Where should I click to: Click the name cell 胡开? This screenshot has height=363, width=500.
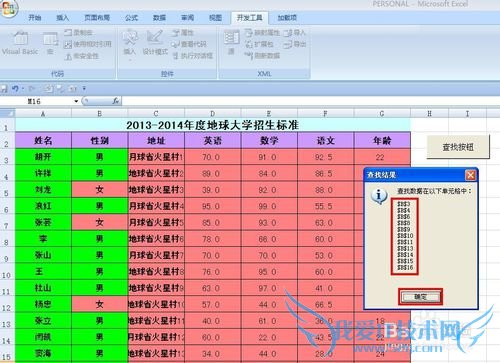click(x=43, y=157)
